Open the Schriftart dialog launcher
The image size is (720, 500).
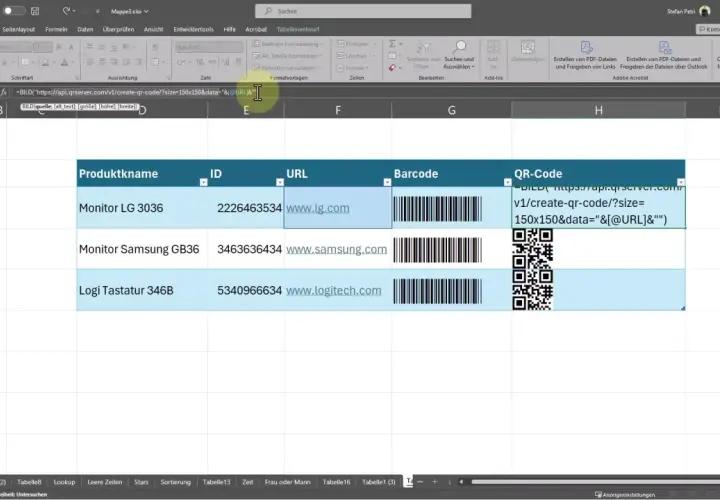77,78
